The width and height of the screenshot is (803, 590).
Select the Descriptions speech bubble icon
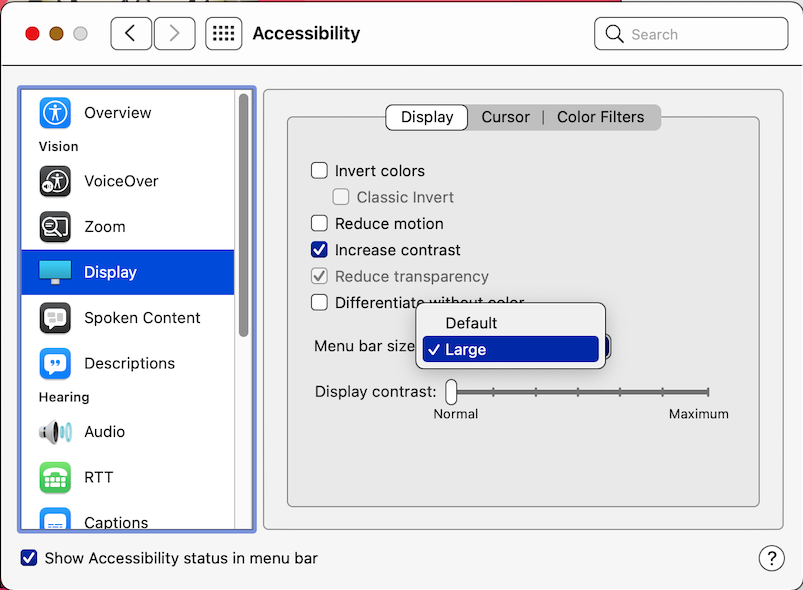click(55, 363)
